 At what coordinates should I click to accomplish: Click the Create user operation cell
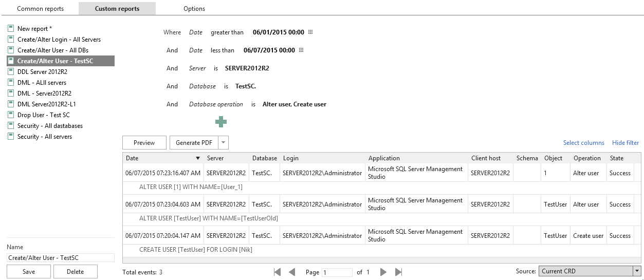click(x=588, y=236)
